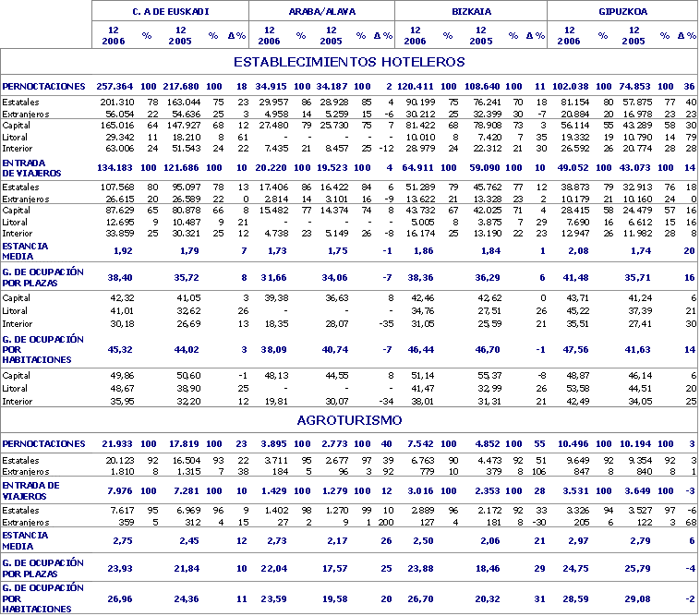The width and height of the screenshot is (700, 616).
Task: Click the 257.364 overnight stays value
Action: tap(116, 85)
